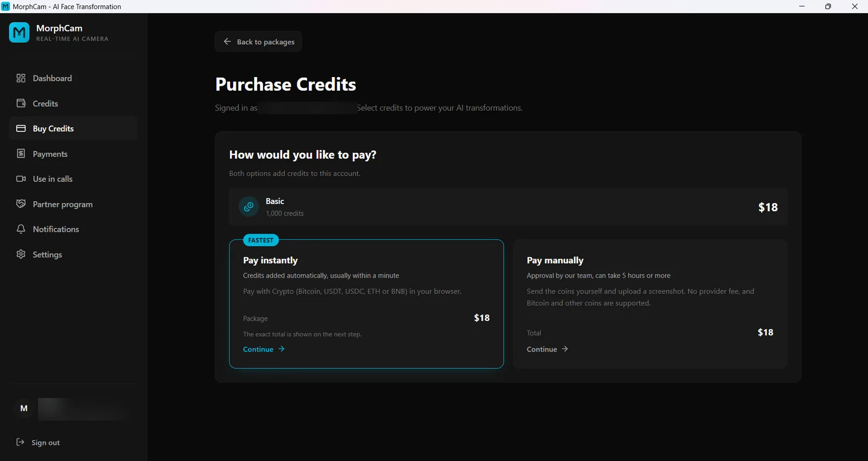Click the FASTEST badge
Image resolution: width=868 pixels, height=461 pixels.
[261, 240]
